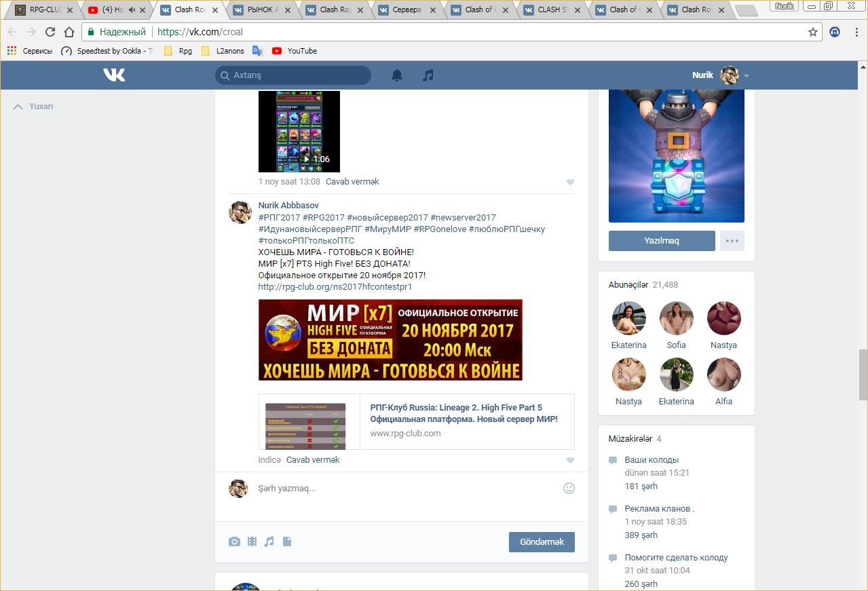Click the #РПГ2017 hashtag

click(x=279, y=218)
